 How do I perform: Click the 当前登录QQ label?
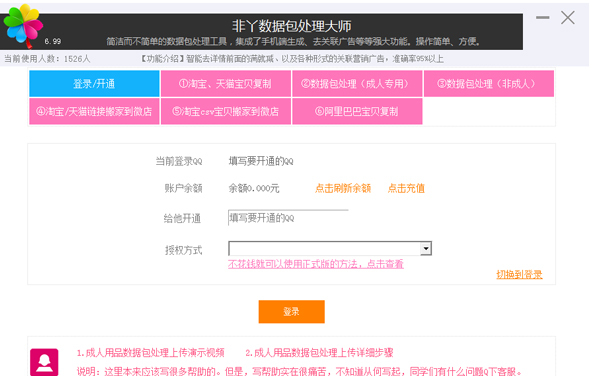point(179,161)
